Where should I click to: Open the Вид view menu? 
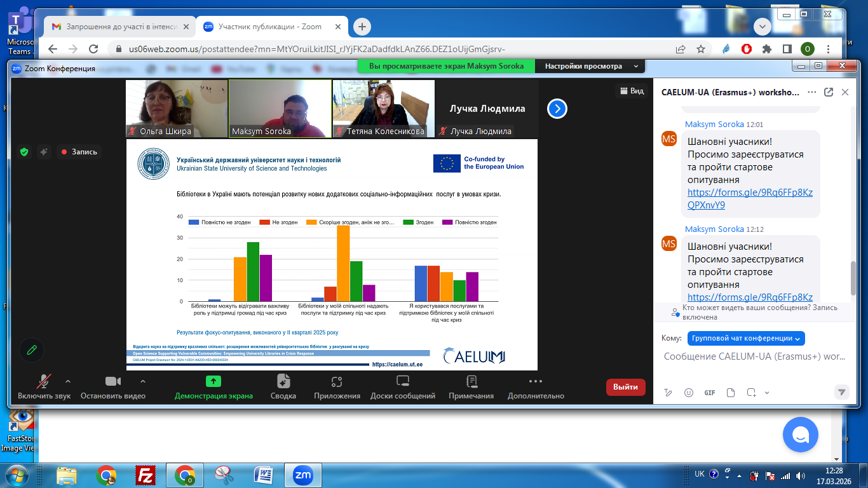coord(630,91)
